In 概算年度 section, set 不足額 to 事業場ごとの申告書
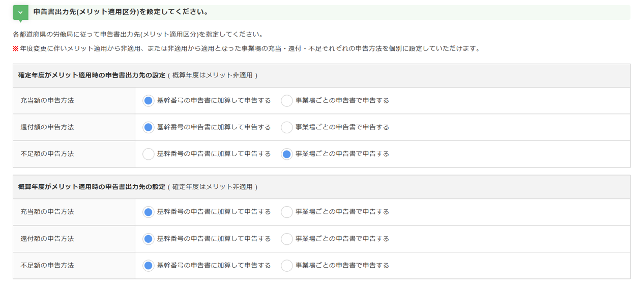This screenshot has width=644, height=284. [287, 265]
